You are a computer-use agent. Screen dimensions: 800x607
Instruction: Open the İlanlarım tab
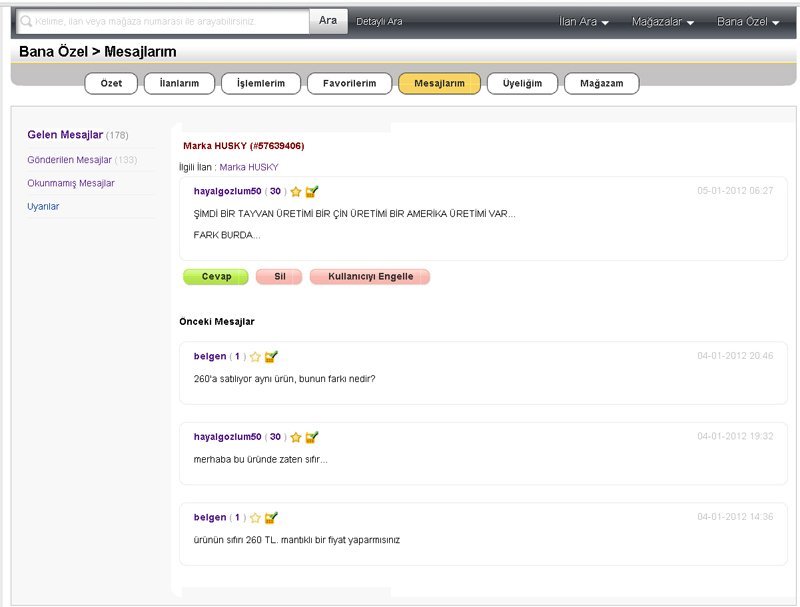point(180,84)
